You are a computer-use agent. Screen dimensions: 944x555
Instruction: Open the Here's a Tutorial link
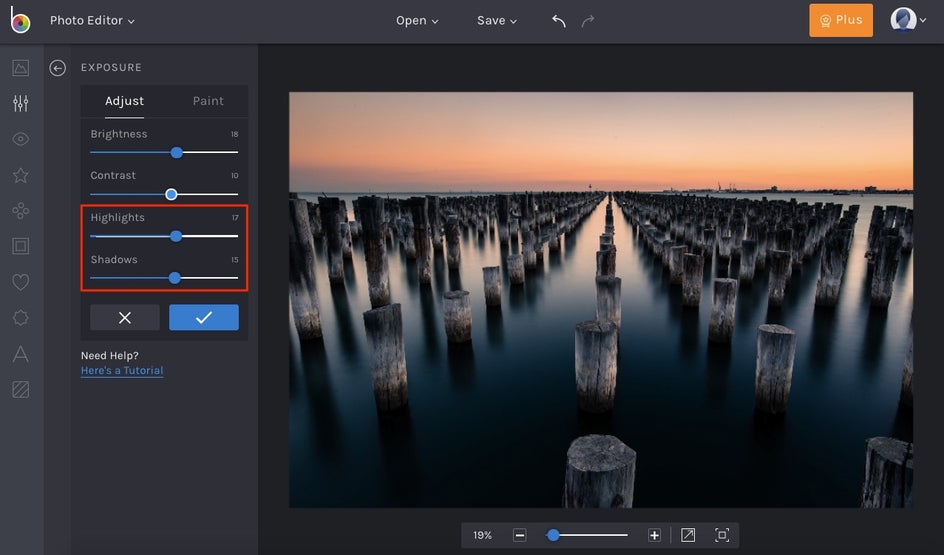pyautogui.click(x=122, y=371)
